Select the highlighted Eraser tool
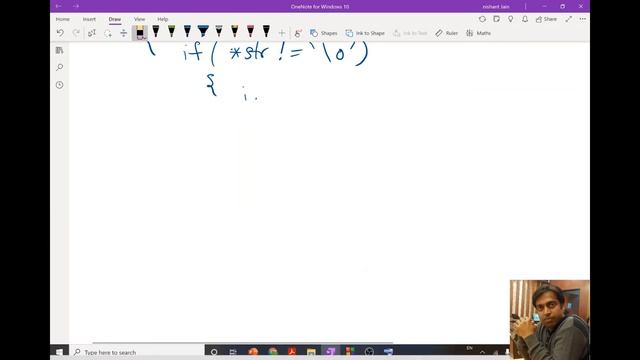 pyautogui.click(x=140, y=33)
